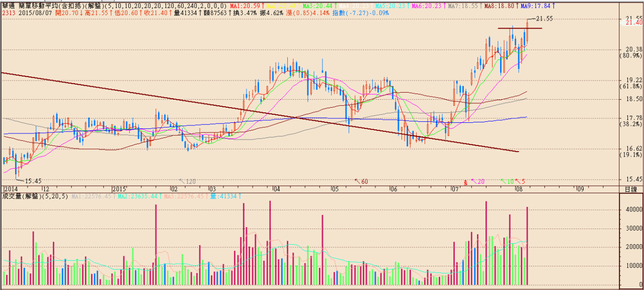Click the 20-day MA marker arrow

tap(477, 181)
